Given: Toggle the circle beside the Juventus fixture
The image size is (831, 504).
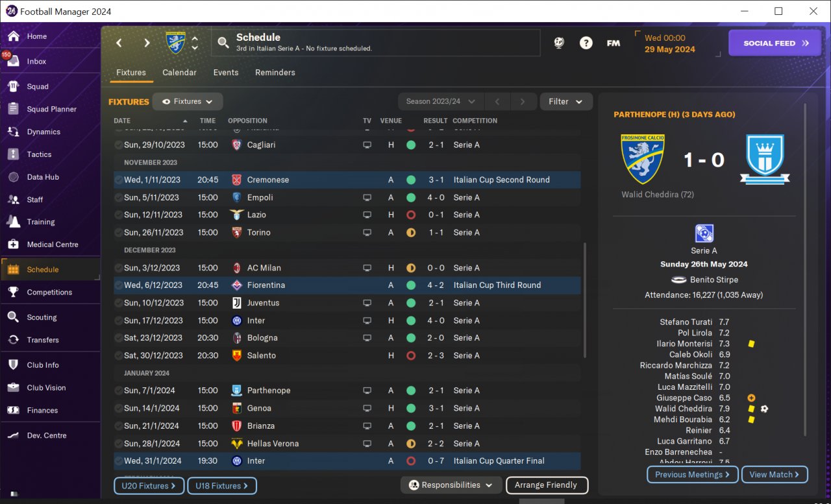Looking at the screenshot, I should coord(118,303).
